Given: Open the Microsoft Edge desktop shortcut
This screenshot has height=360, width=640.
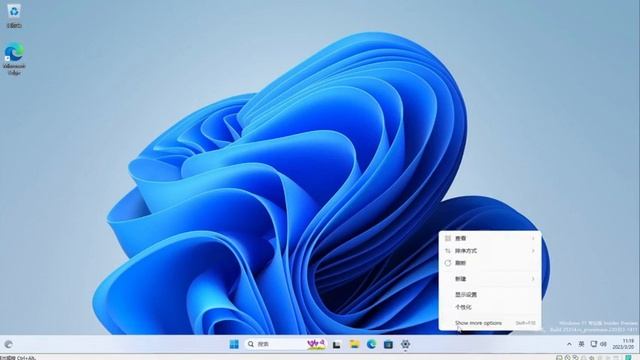Looking at the screenshot, I should tap(14, 59).
